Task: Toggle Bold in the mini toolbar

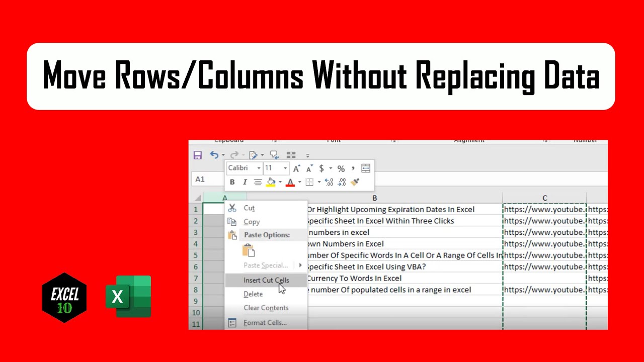Action: click(232, 182)
